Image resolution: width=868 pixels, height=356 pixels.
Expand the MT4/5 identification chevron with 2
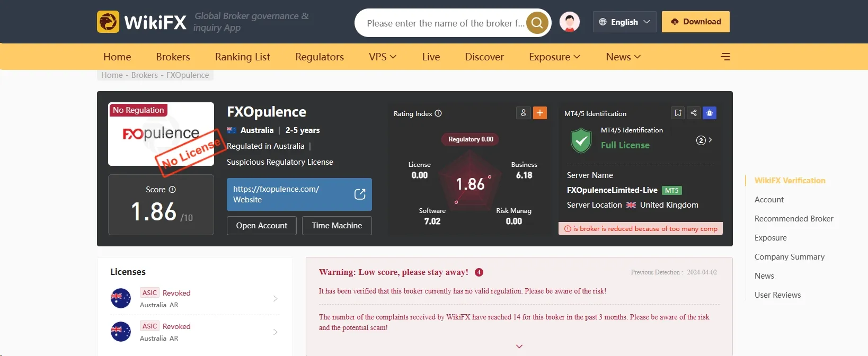(x=704, y=140)
